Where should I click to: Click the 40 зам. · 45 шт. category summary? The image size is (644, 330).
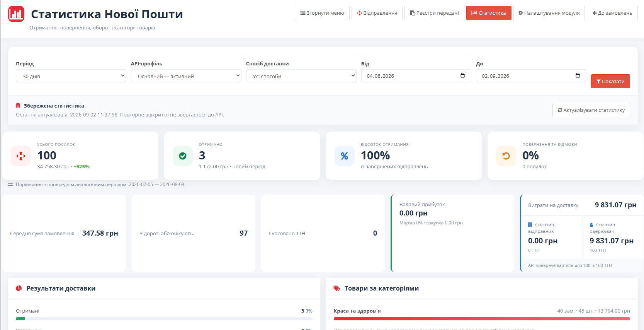click(x=593, y=311)
